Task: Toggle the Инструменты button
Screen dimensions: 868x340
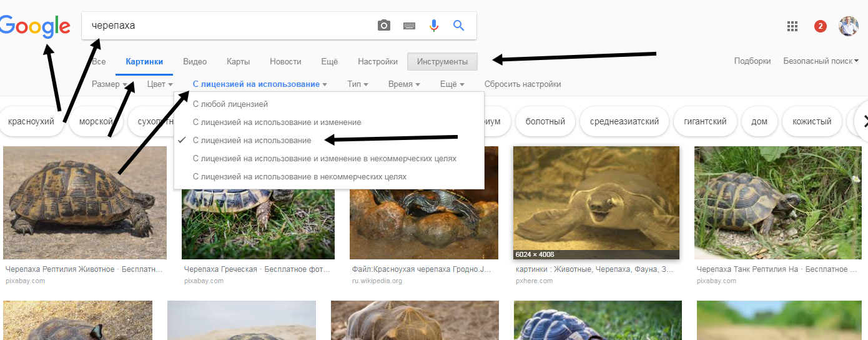Action: [442, 61]
